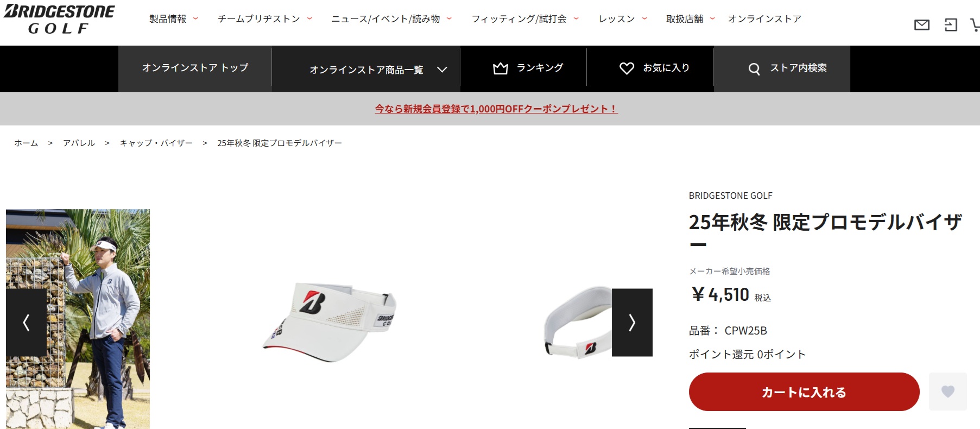Image resolution: width=980 pixels, height=429 pixels.
Task: Click カートに入れる button
Action: (x=804, y=392)
